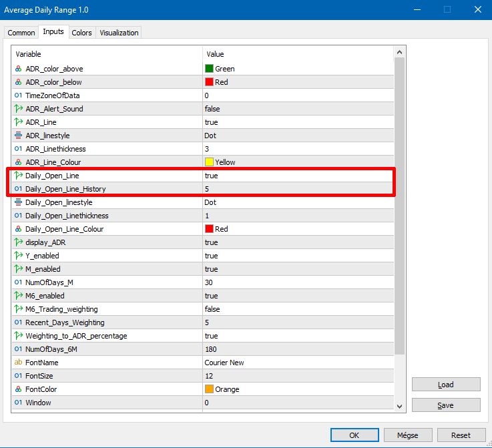Load a saved input preset

pos(446,385)
